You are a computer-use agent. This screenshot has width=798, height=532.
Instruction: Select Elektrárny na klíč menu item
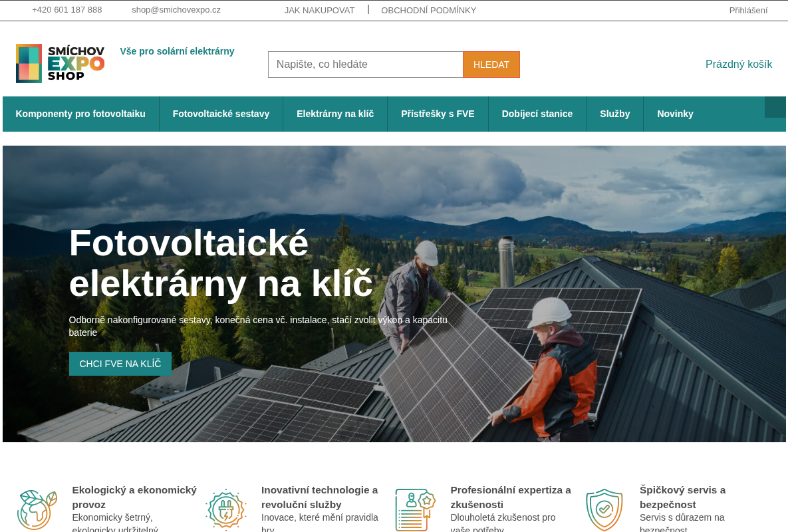335,114
